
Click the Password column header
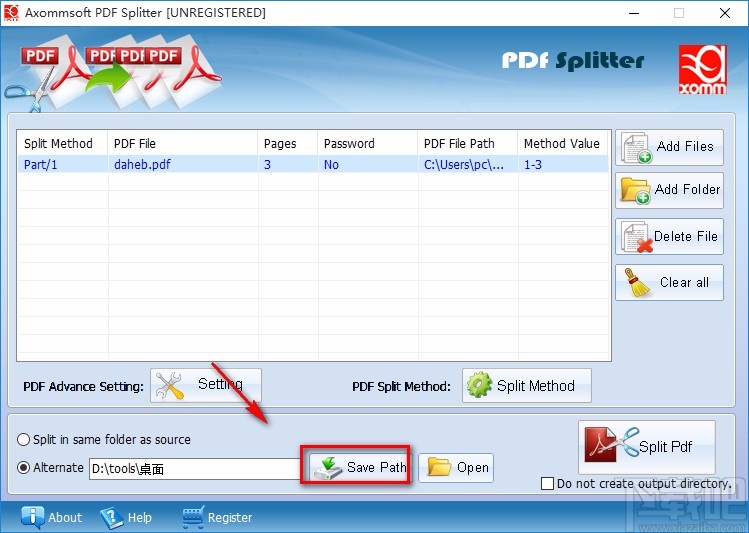[368, 144]
